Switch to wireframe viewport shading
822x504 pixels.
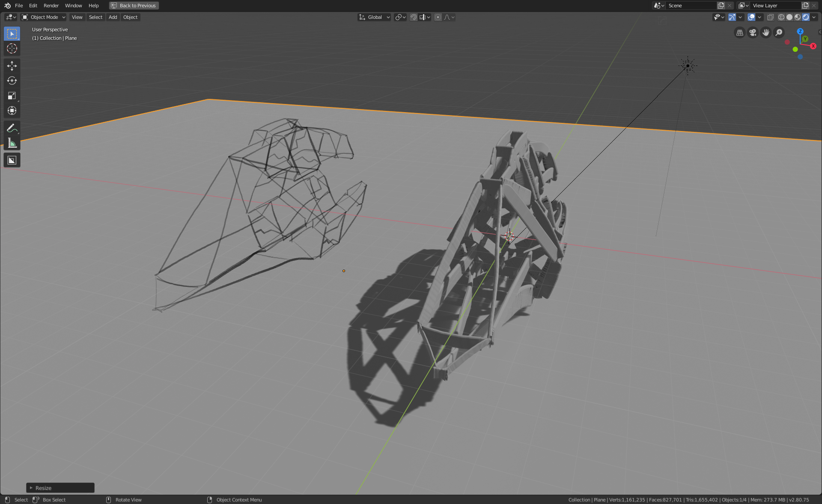pyautogui.click(x=781, y=17)
